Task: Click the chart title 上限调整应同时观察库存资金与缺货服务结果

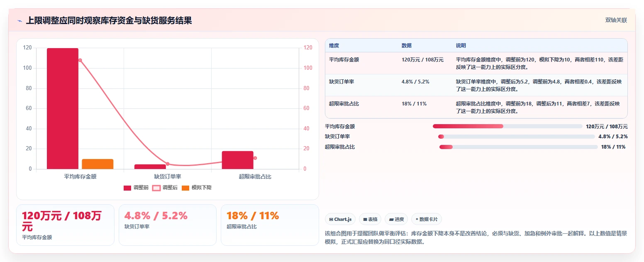Action: coord(109,21)
